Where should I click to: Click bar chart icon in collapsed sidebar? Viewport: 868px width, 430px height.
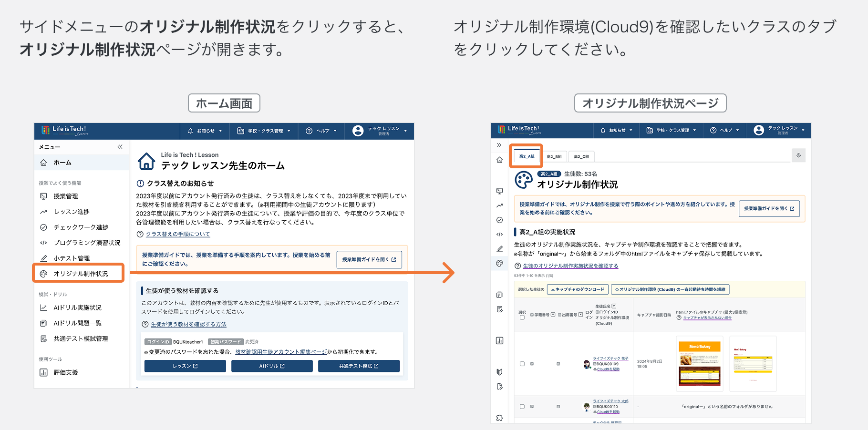tap(499, 340)
